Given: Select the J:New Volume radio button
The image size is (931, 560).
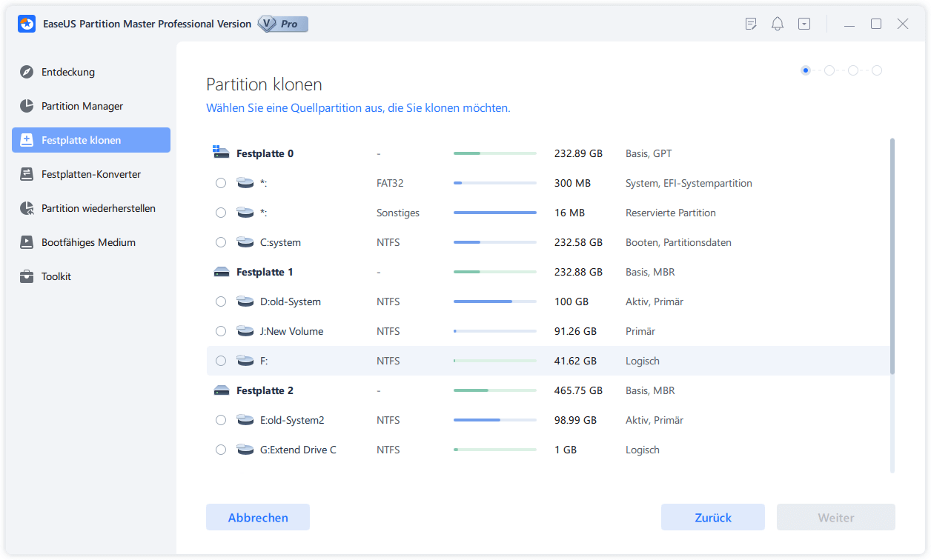Looking at the screenshot, I should click(x=221, y=331).
